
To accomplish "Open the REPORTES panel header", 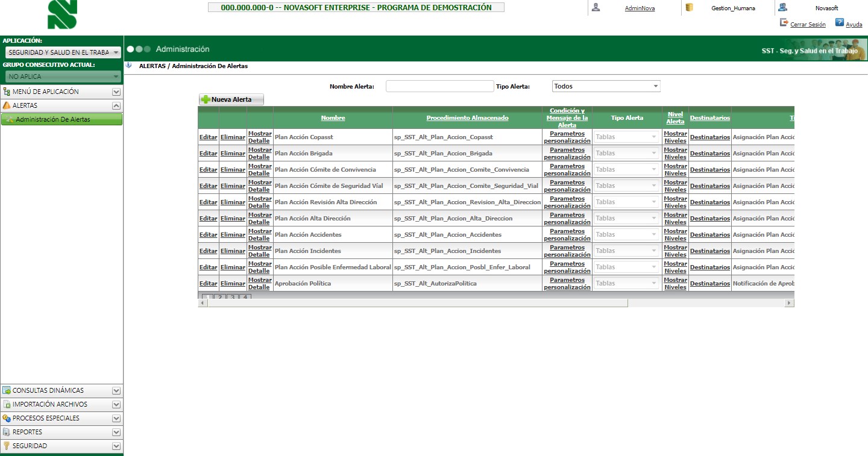I will click(x=62, y=432).
